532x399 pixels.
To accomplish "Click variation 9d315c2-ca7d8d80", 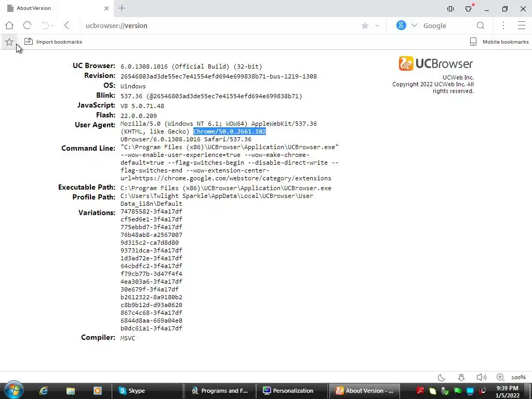I will (149, 243).
